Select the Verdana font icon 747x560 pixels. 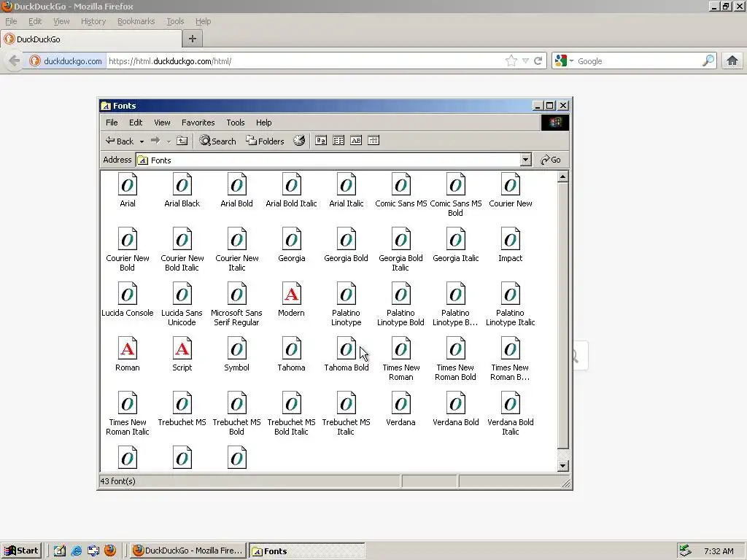pyautogui.click(x=400, y=404)
